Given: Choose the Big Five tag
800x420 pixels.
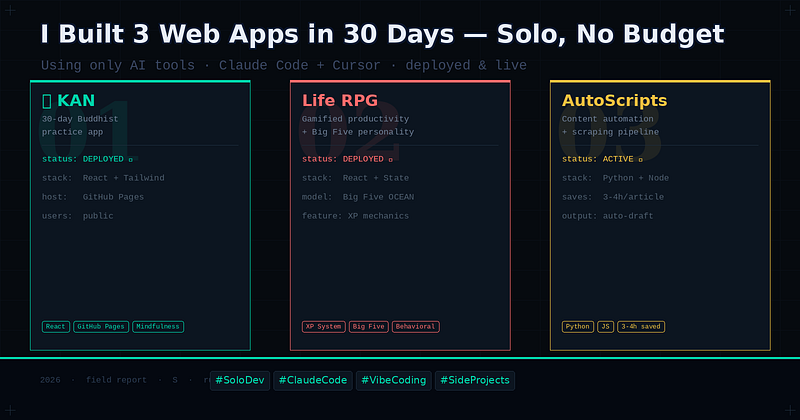Looking at the screenshot, I should coord(369,327).
